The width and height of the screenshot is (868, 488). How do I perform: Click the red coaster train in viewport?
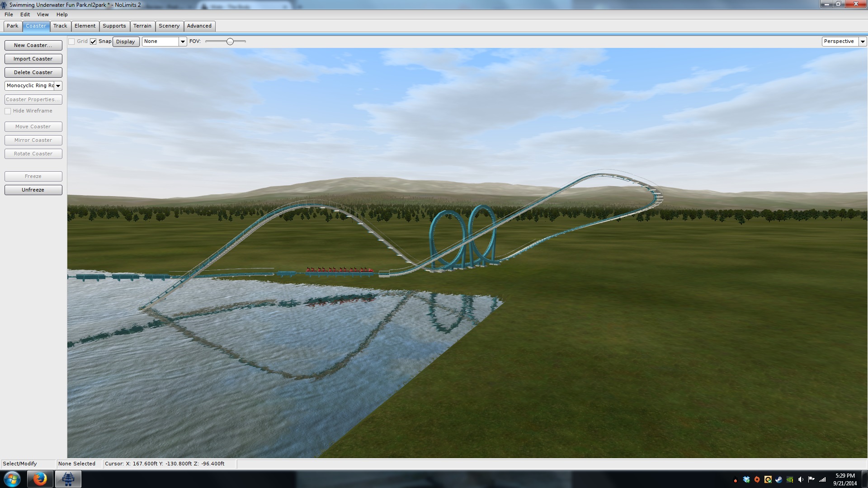[x=339, y=270]
